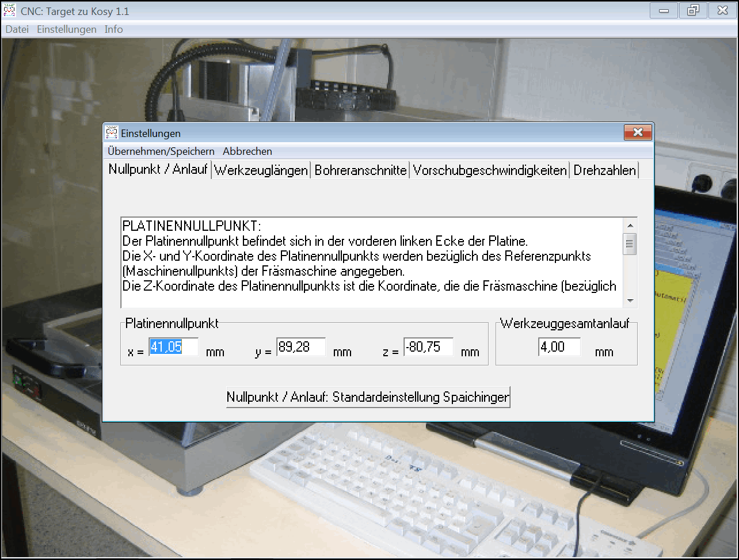Viewport: 739px width, 560px height.
Task: Click the scroll-down arrow of description box
Action: (630, 300)
